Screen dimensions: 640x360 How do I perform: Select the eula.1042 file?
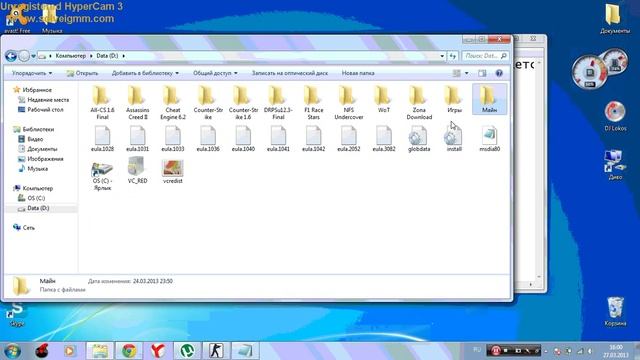[x=313, y=138]
